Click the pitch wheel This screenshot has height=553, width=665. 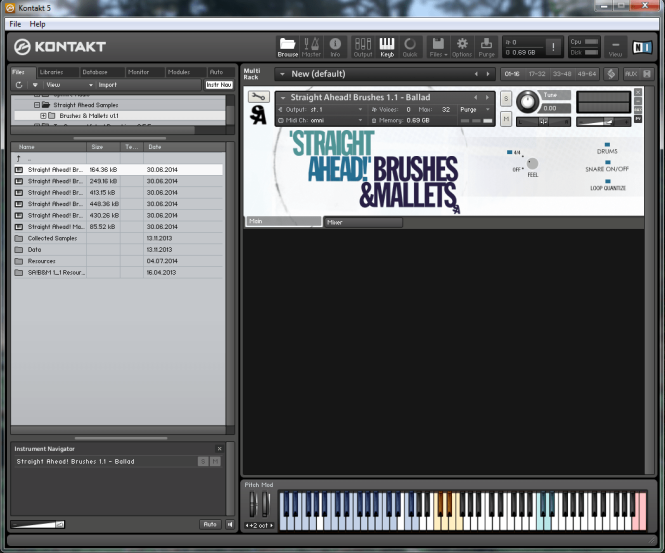point(253,504)
